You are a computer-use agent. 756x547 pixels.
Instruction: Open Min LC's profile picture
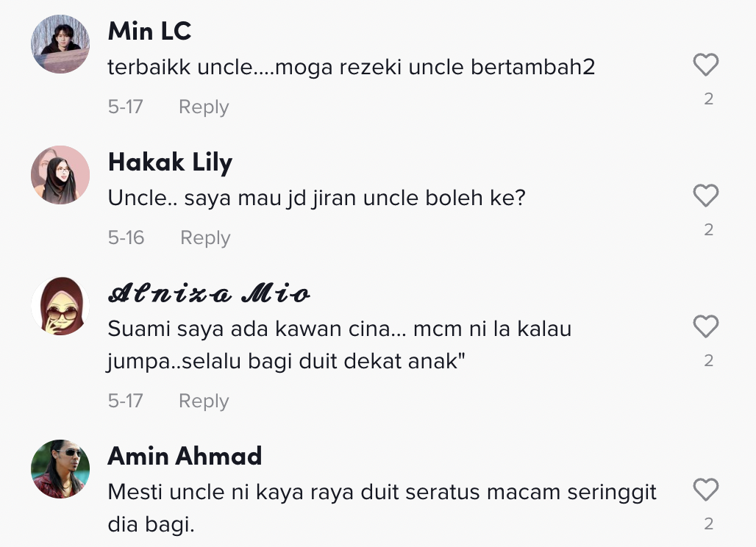coord(60,44)
